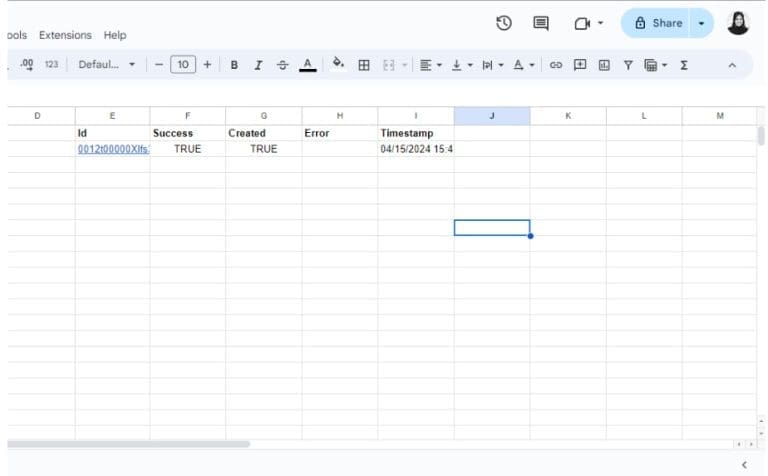Image resolution: width=768 pixels, height=476 pixels.
Task: Click the create filter funnel icon
Action: tap(628, 65)
